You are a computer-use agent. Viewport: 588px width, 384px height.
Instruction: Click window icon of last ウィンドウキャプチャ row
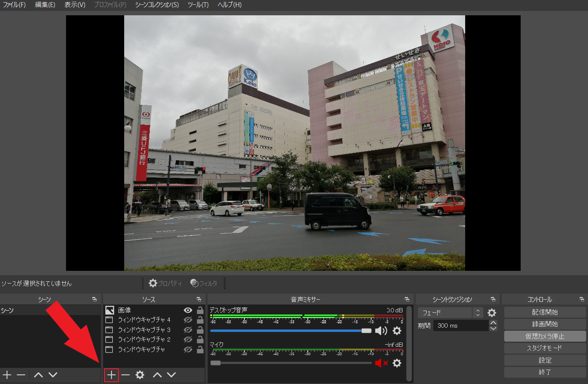[x=110, y=349]
